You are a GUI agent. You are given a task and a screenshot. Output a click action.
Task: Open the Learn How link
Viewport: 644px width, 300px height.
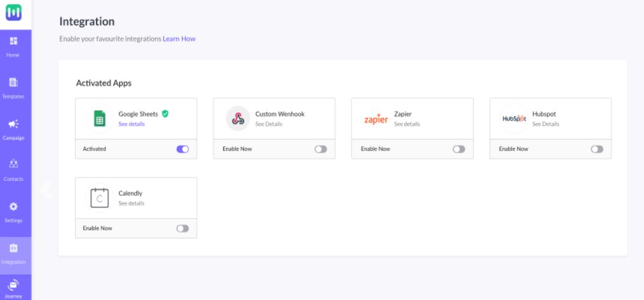coord(179,39)
